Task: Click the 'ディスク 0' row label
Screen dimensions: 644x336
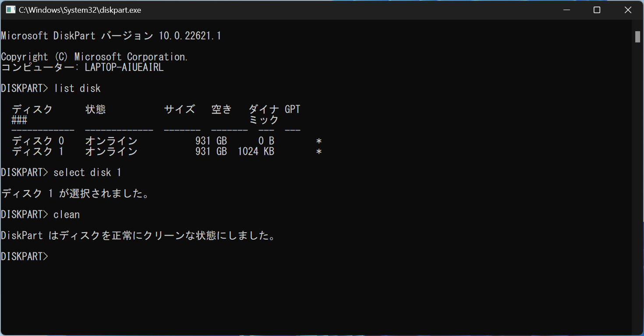Action: click(38, 141)
